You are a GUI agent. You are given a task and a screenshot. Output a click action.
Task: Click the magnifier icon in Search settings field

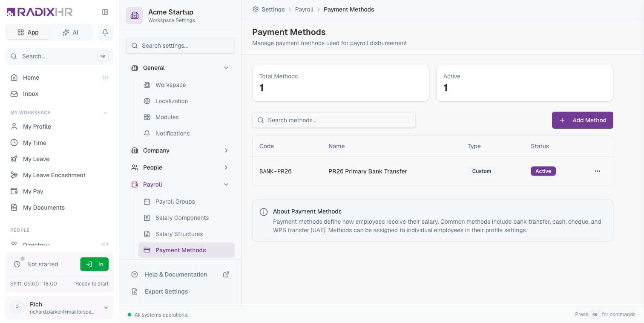point(135,46)
